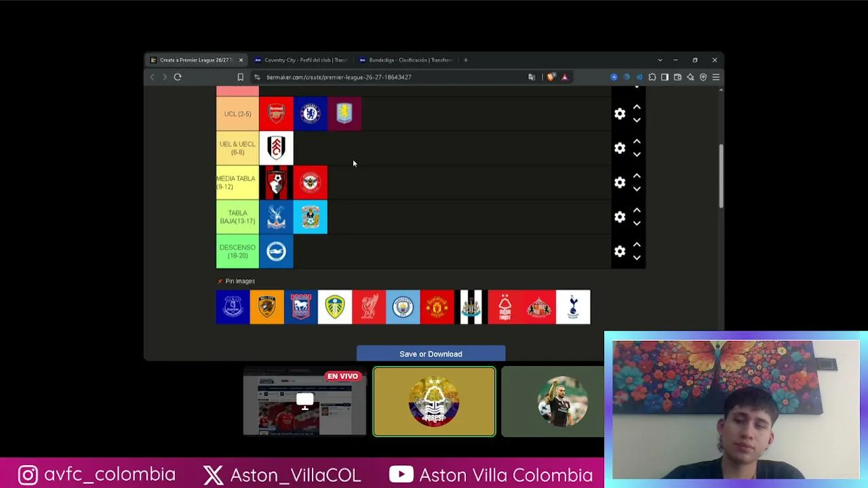Click the Save or Download button
This screenshot has width=868, height=488.
coord(431,354)
